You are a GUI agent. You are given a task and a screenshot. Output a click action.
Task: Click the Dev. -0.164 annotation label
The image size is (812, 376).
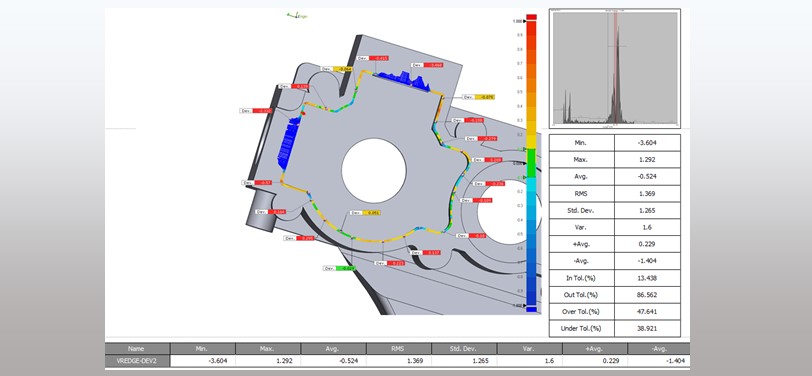click(x=270, y=212)
